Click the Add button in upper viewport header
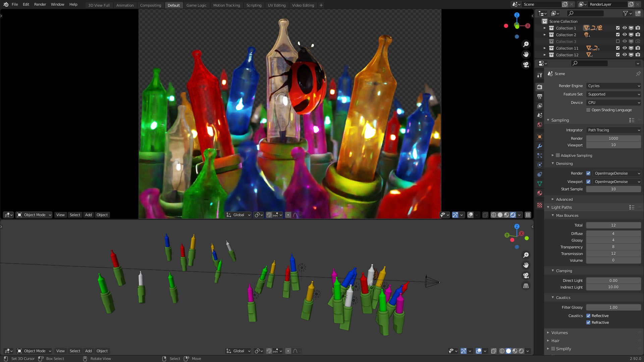The height and width of the screenshot is (362, 644). [x=89, y=215]
